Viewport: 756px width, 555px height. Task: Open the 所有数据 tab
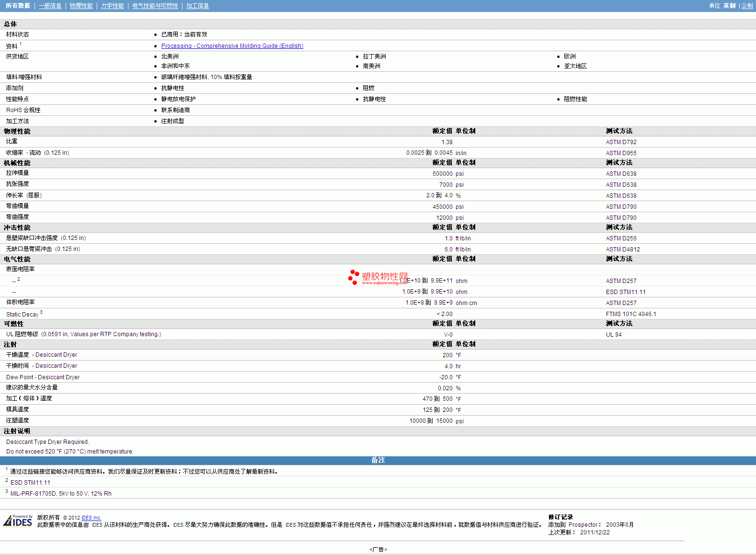tap(18, 6)
